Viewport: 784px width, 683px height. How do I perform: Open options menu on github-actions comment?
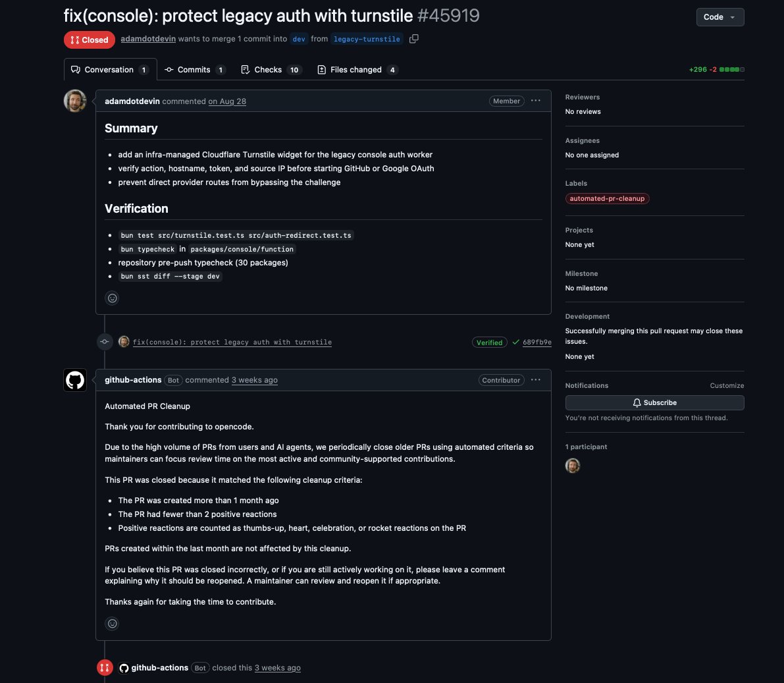[535, 380]
